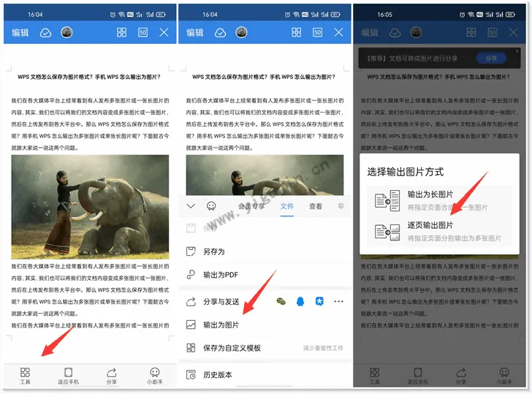The height and width of the screenshot is (394, 532).
Task: Open 工具 in left screen's bottom bar
Action: [x=25, y=376]
